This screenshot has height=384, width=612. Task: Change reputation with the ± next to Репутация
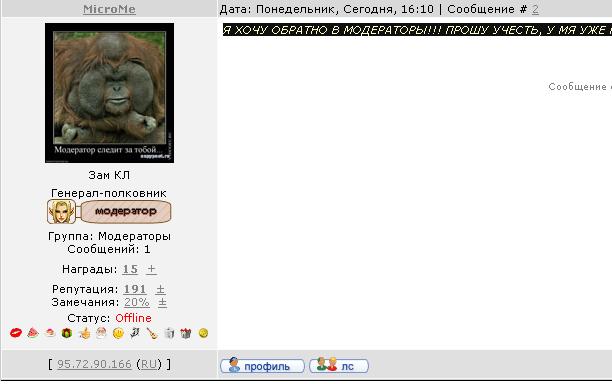tap(160, 289)
